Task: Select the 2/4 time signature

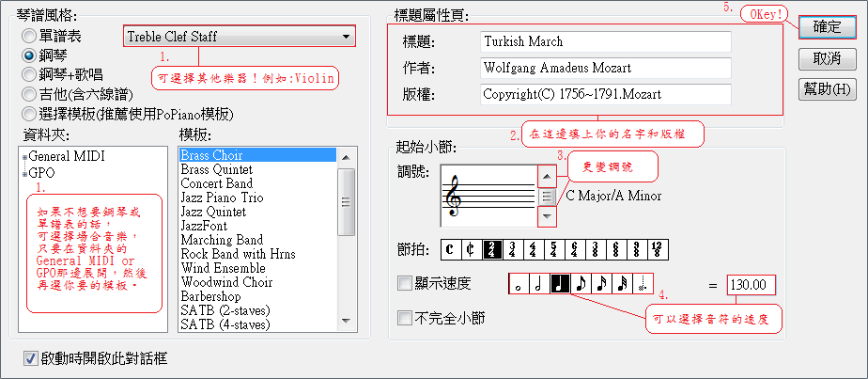Action: (x=492, y=250)
